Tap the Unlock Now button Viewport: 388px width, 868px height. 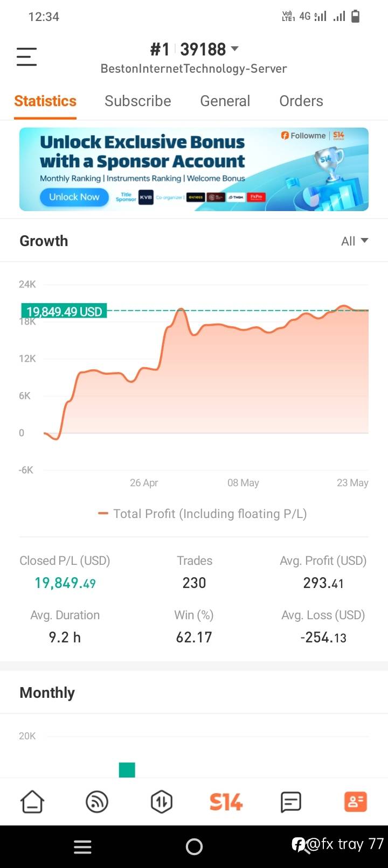74,197
